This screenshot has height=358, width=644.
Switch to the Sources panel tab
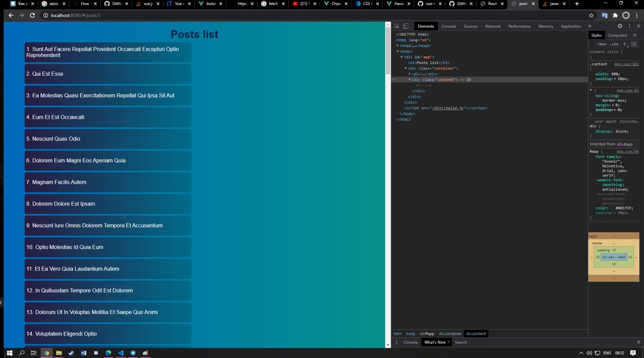[x=470, y=26]
